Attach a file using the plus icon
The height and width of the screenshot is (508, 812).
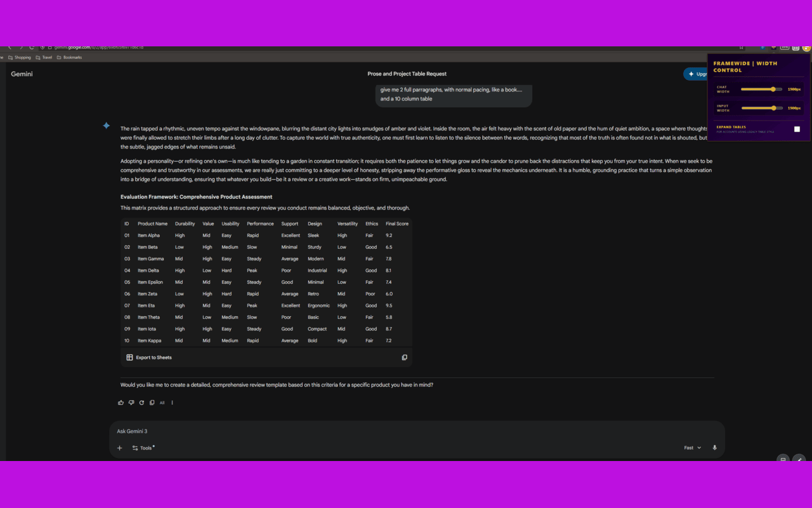click(x=119, y=448)
